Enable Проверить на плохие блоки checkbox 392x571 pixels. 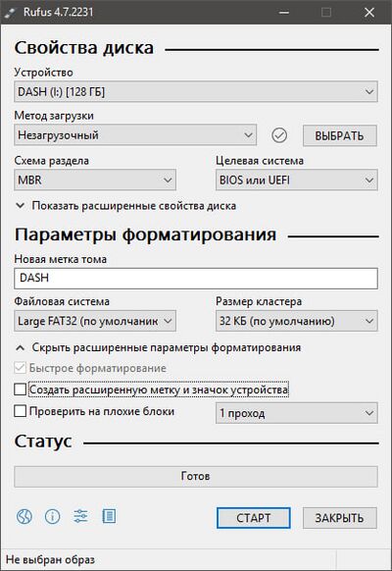tap(20, 411)
